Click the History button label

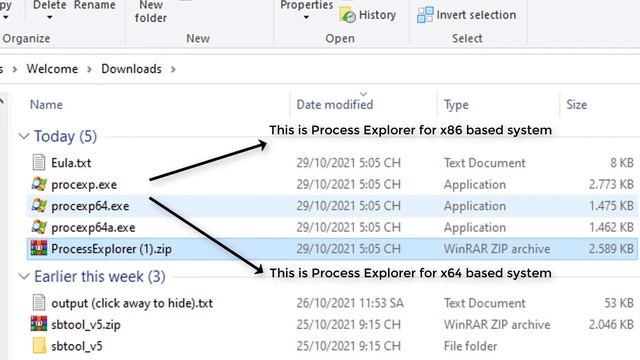[377, 15]
